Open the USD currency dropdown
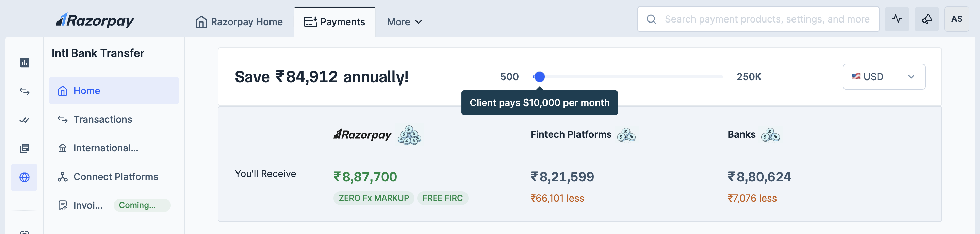This screenshot has width=980, height=234. [x=883, y=77]
